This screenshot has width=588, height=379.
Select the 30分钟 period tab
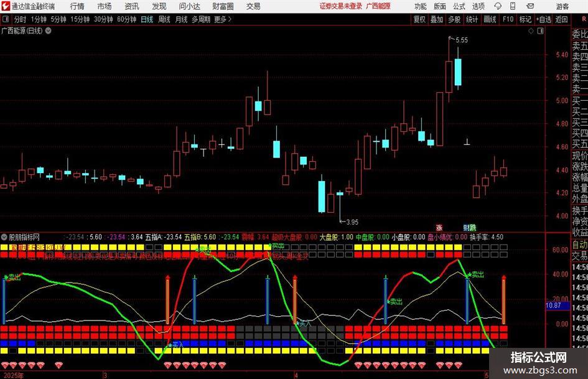pyautogui.click(x=103, y=19)
